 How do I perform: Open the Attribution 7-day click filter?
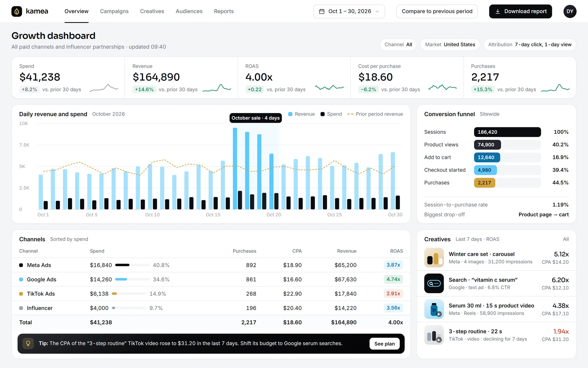click(530, 44)
